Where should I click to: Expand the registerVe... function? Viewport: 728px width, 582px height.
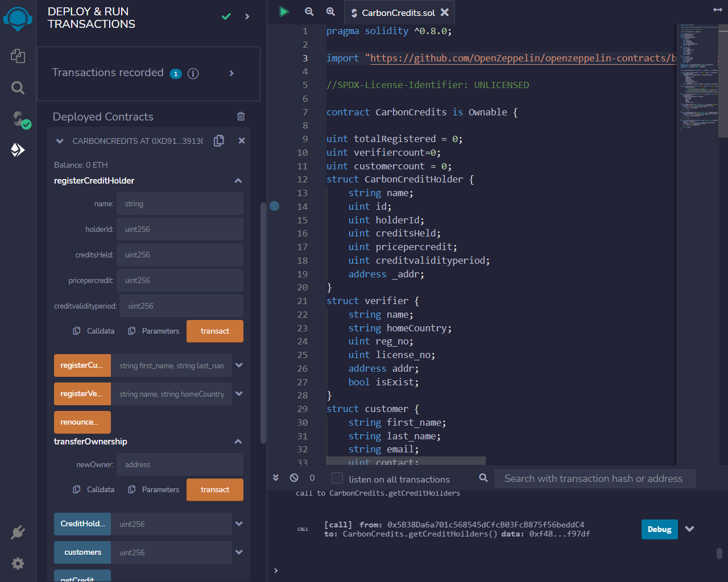tap(239, 394)
